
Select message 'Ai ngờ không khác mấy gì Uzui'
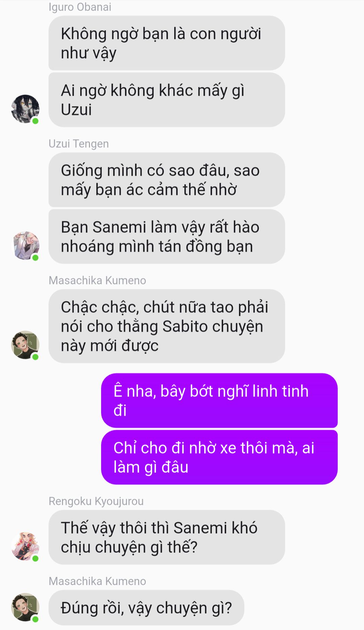166,100
